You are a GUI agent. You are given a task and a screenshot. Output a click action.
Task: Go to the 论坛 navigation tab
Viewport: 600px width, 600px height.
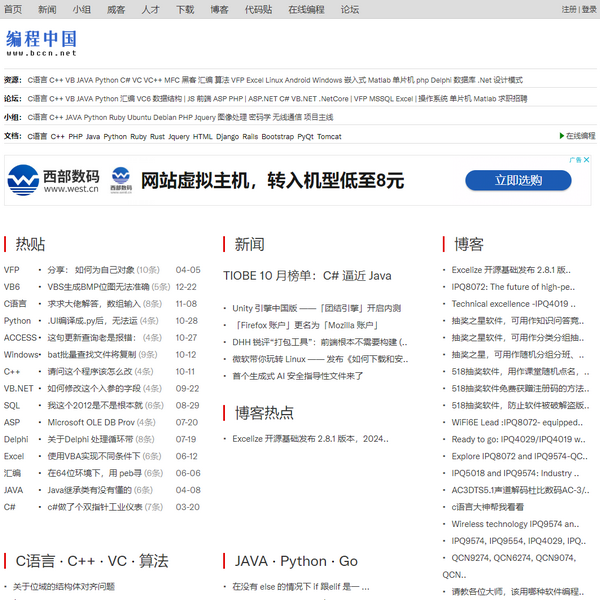pos(350,9)
